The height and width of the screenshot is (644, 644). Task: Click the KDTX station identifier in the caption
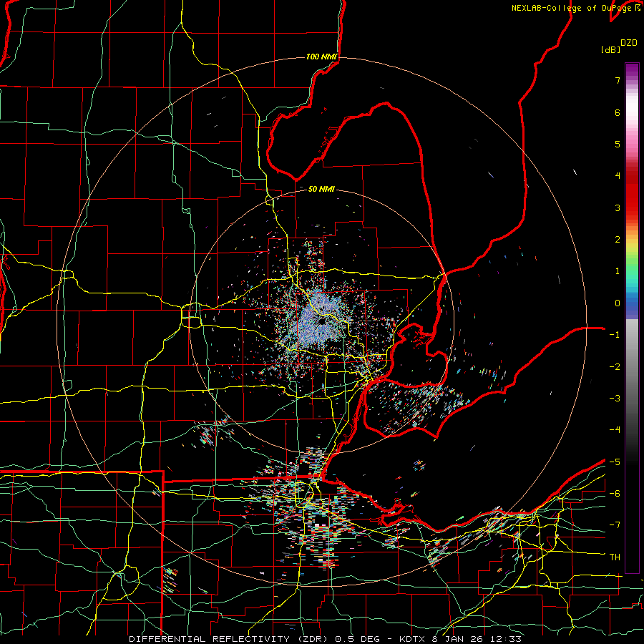[x=411, y=639]
